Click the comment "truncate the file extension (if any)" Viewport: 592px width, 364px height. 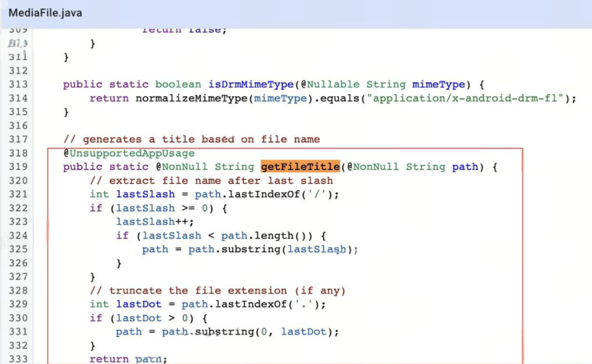[218, 291]
